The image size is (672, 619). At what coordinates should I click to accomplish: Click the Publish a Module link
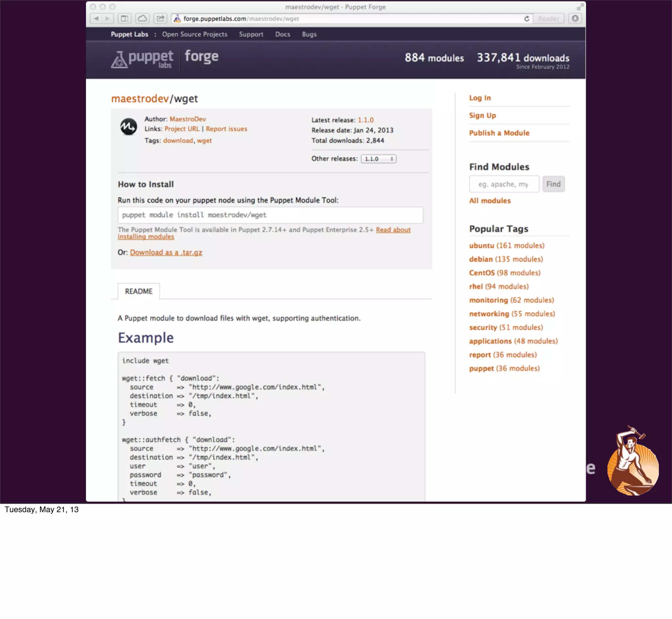[499, 133]
